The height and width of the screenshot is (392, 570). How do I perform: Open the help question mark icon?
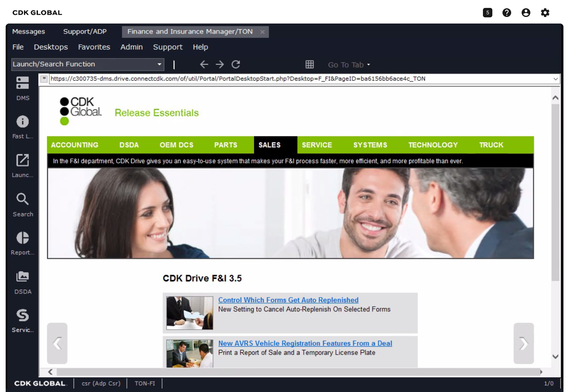tap(507, 13)
